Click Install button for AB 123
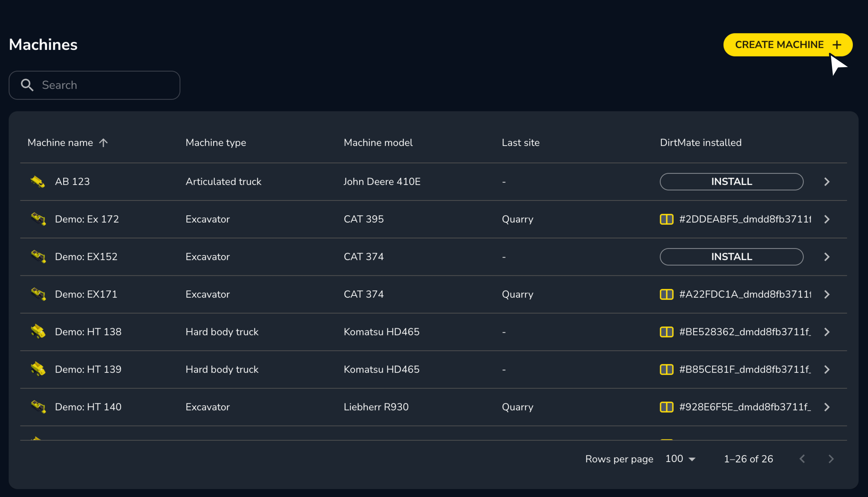868x497 pixels. point(731,182)
